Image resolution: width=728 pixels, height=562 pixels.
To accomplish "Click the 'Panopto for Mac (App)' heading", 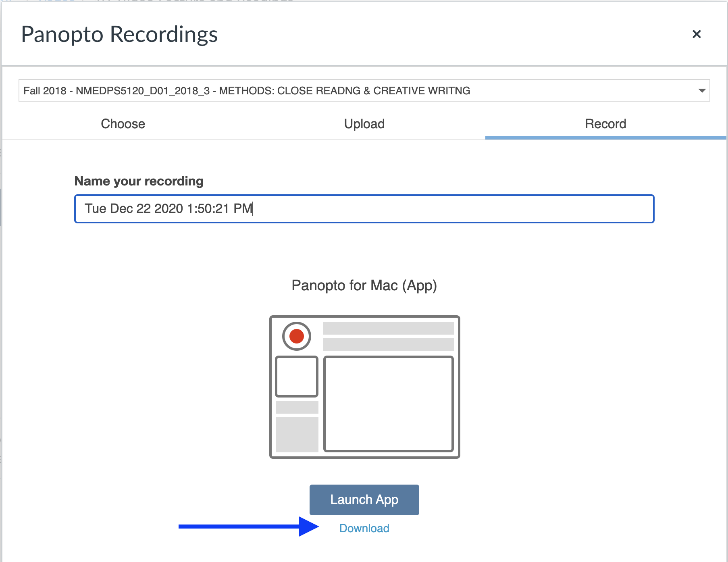I will pos(364,285).
